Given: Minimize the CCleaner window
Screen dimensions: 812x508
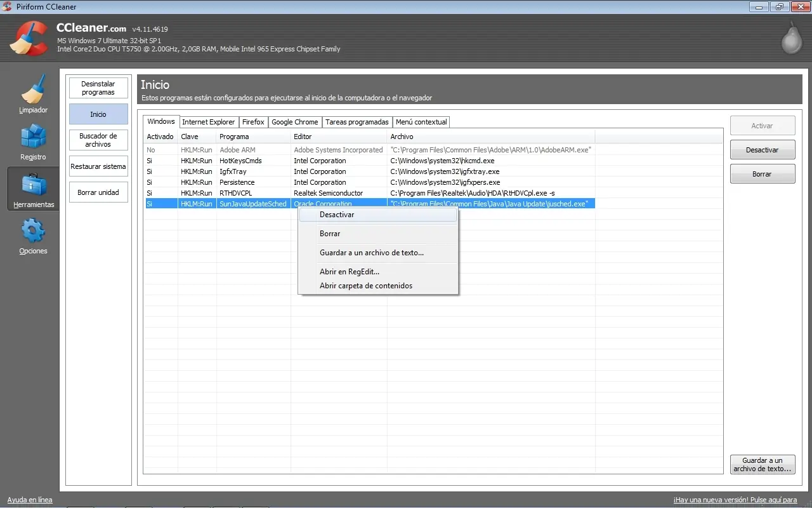Looking at the screenshot, I should click(759, 6).
